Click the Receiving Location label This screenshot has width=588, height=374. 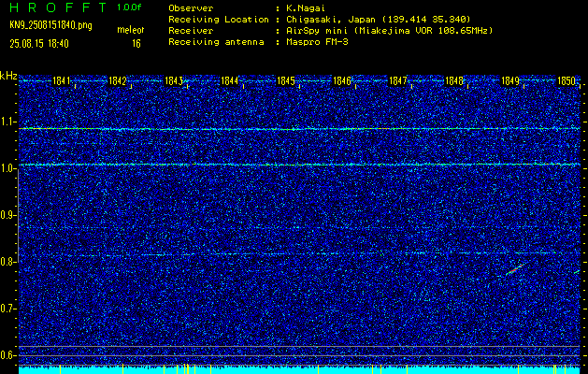(219, 19)
